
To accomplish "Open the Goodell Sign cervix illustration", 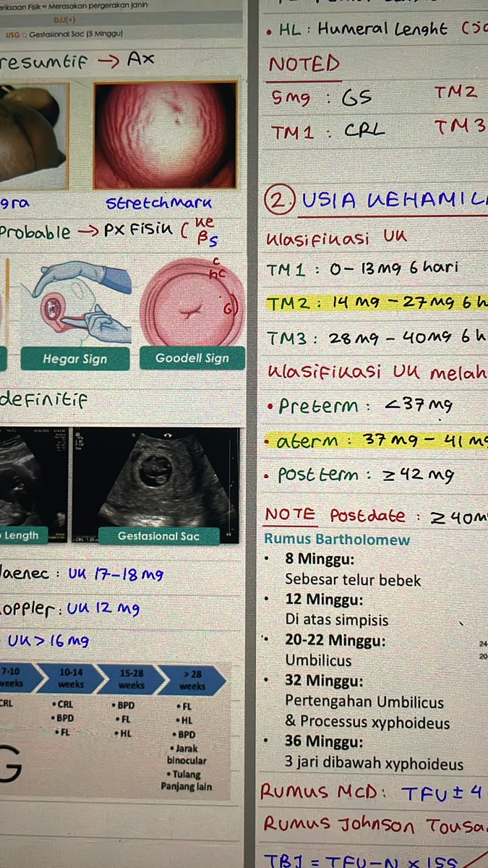I will (192, 302).
